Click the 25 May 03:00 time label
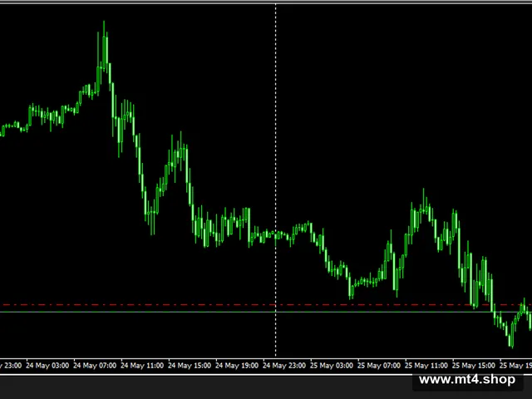The height and width of the screenshot is (399, 532). (332, 366)
